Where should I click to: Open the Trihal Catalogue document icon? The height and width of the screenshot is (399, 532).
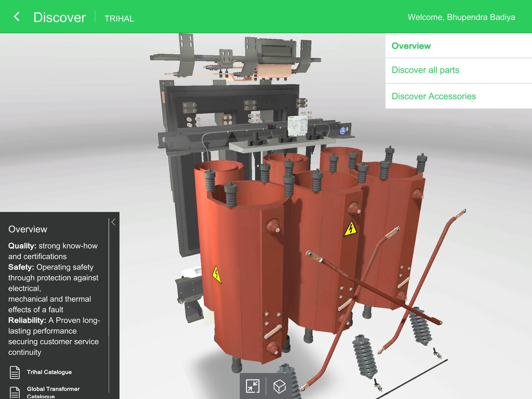click(15, 372)
